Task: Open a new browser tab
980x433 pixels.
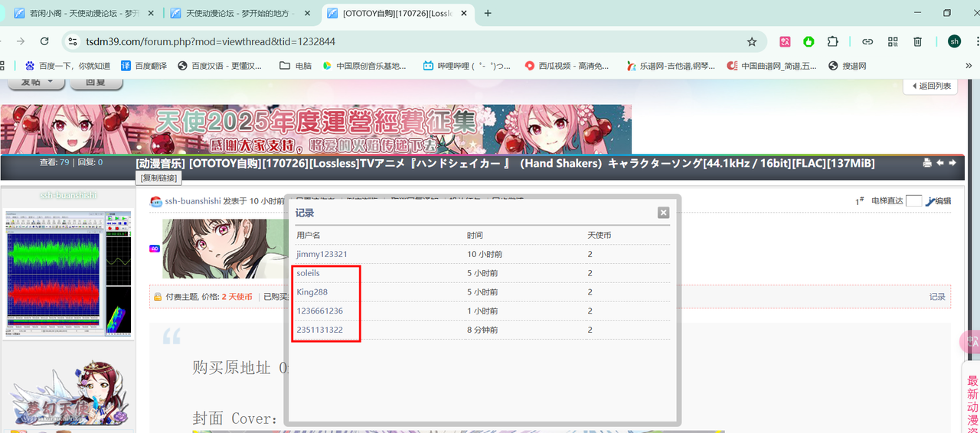Action: 488,13
